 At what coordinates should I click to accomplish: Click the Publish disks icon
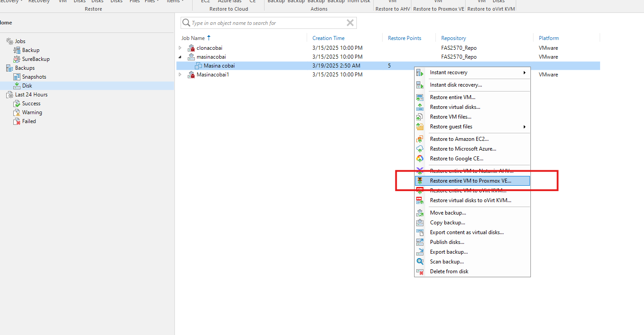click(420, 242)
